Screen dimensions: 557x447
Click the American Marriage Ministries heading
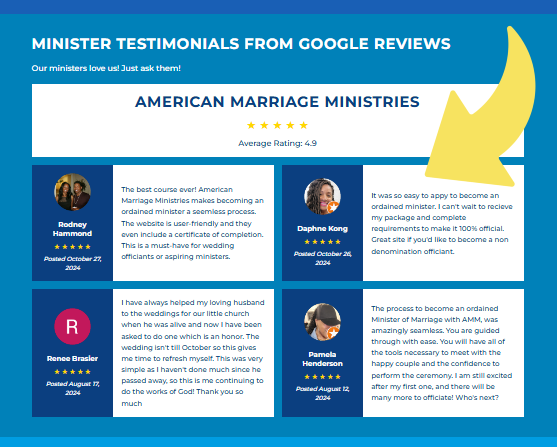pos(277,102)
